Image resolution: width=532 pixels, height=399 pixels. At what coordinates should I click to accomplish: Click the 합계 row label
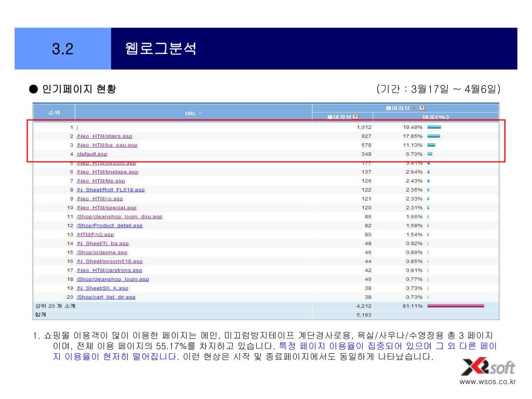coord(41,314)
